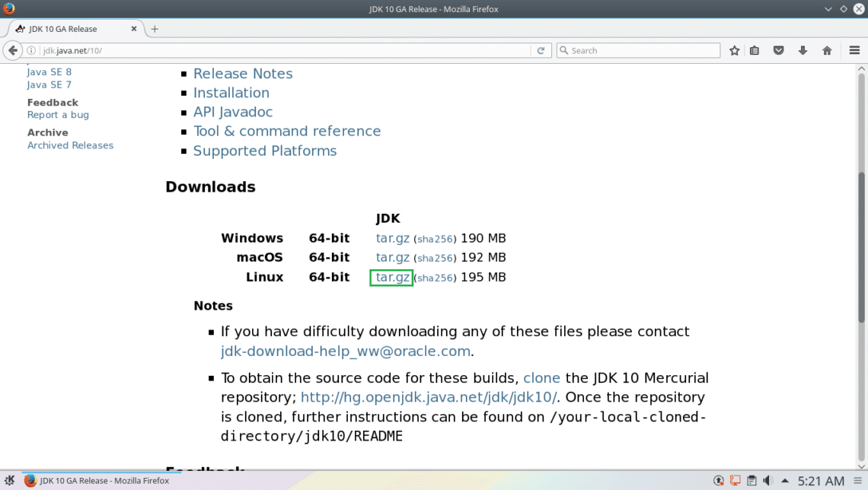Open the downloads arrow icon
This screenshot has height=490, width=868.
803,50
